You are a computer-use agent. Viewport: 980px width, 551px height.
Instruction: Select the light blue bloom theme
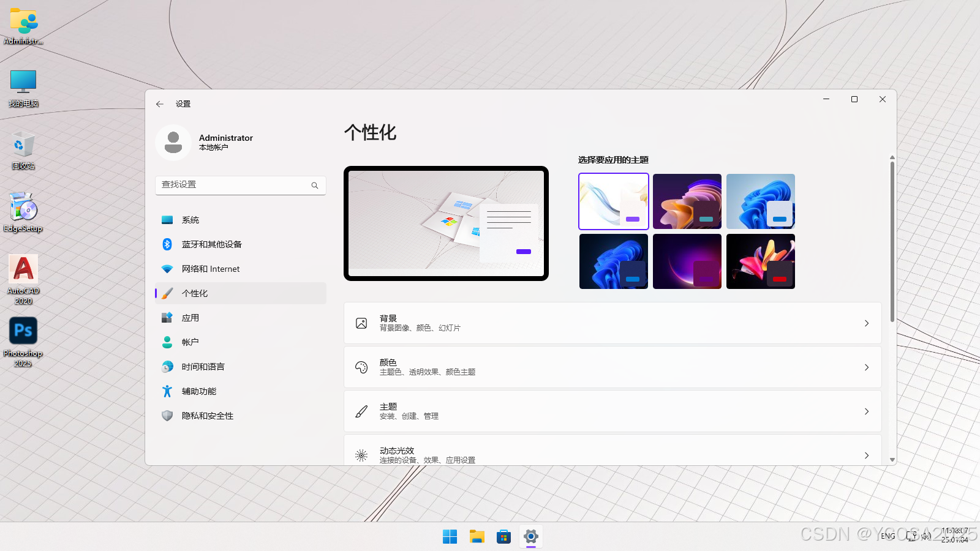point(761,201)
